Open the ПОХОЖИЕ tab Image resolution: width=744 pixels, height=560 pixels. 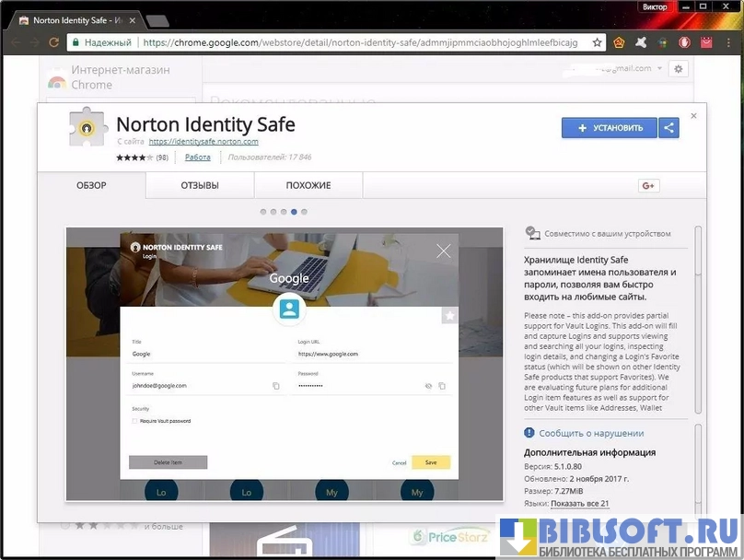(308, 185)
